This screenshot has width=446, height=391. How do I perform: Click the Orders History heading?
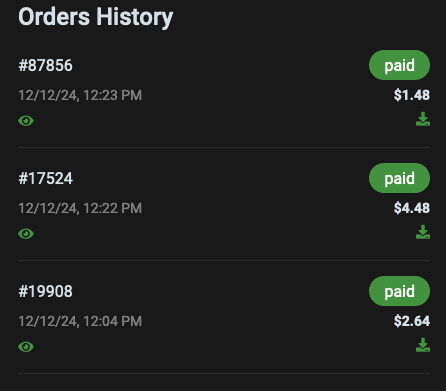[96, 17]
